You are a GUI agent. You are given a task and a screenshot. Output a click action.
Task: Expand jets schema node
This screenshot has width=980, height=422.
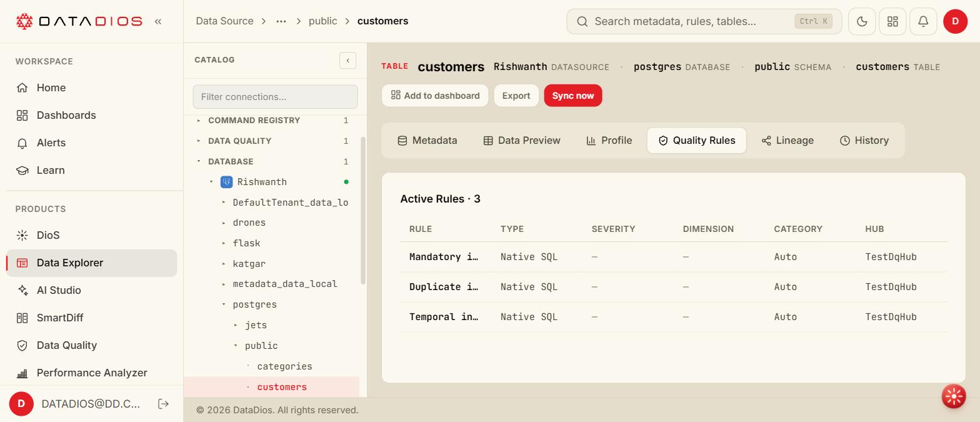[236, 325]
